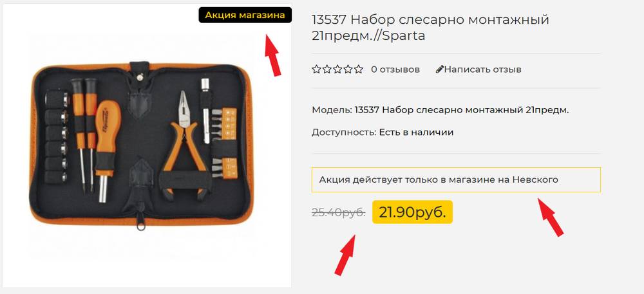This screenshot has height=294, width=644.
Task: Click the tool set product image
Action: tap(142, 145)
